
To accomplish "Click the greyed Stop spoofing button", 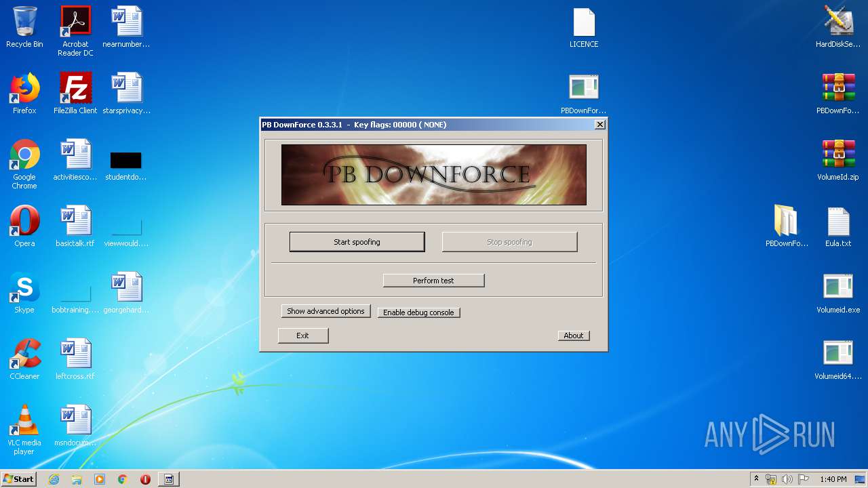I will (x=509, y=242).
